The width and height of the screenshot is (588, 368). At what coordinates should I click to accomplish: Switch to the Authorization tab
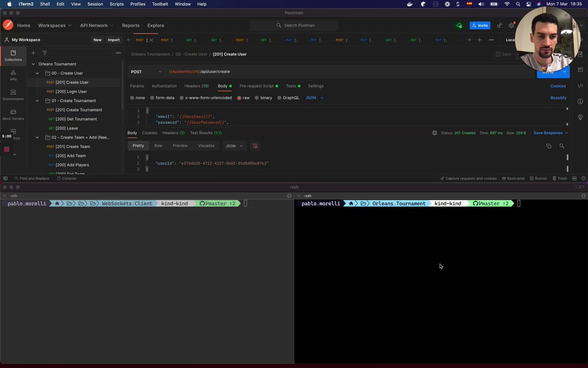[164, 86]
